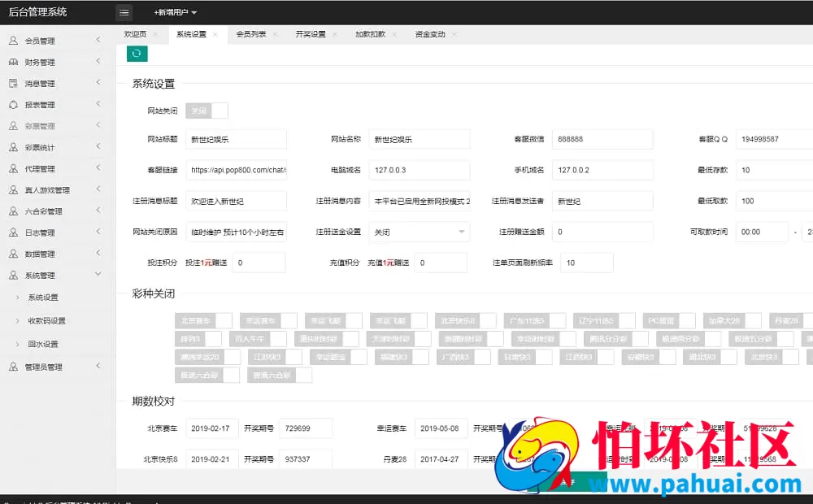
Task: Open the hamburger menu in the top bar
Action: pos(124,12)
